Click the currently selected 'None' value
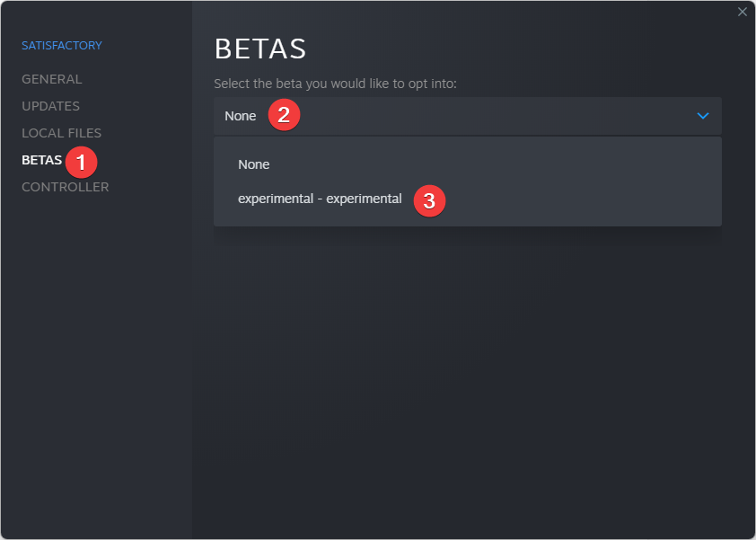 click(240, 115)
